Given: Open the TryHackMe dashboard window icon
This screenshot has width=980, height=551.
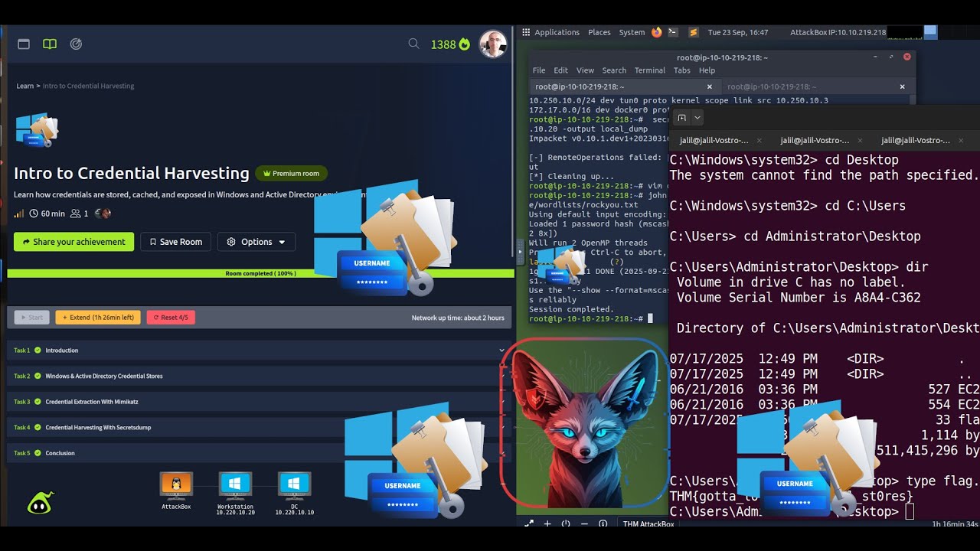Looking at the screenshot, I should pyautogui.click(x=24, y=44).
